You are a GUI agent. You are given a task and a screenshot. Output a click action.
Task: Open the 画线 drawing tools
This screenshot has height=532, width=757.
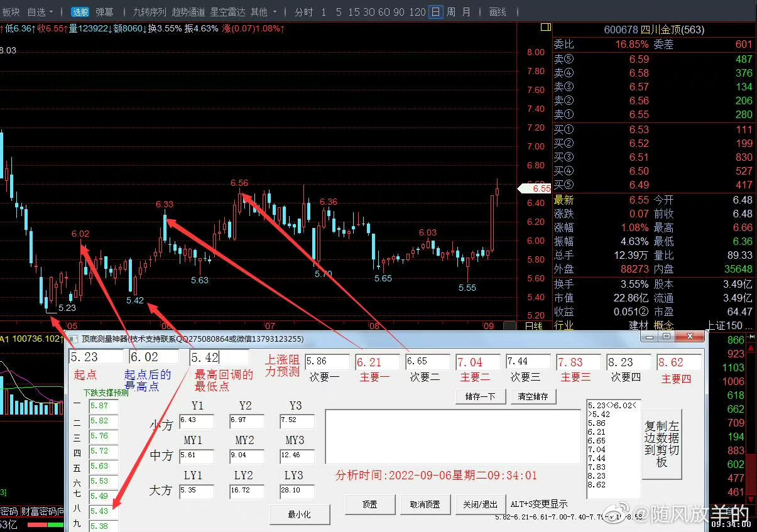pos(497,12)
